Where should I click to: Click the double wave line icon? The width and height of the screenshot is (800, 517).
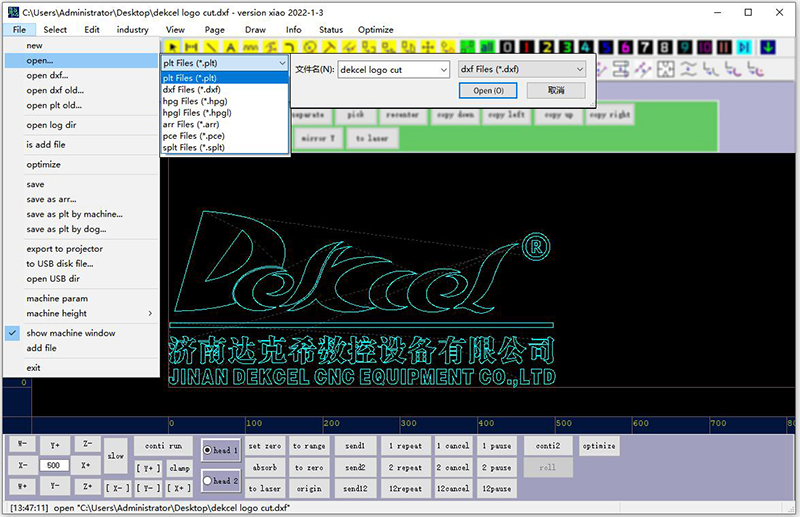(688, 69)
